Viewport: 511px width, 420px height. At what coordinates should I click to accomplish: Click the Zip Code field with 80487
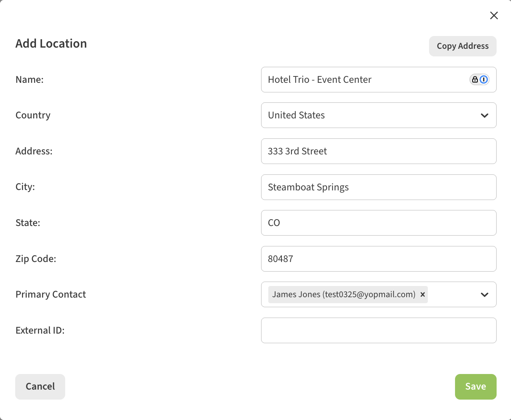[378, 259]
